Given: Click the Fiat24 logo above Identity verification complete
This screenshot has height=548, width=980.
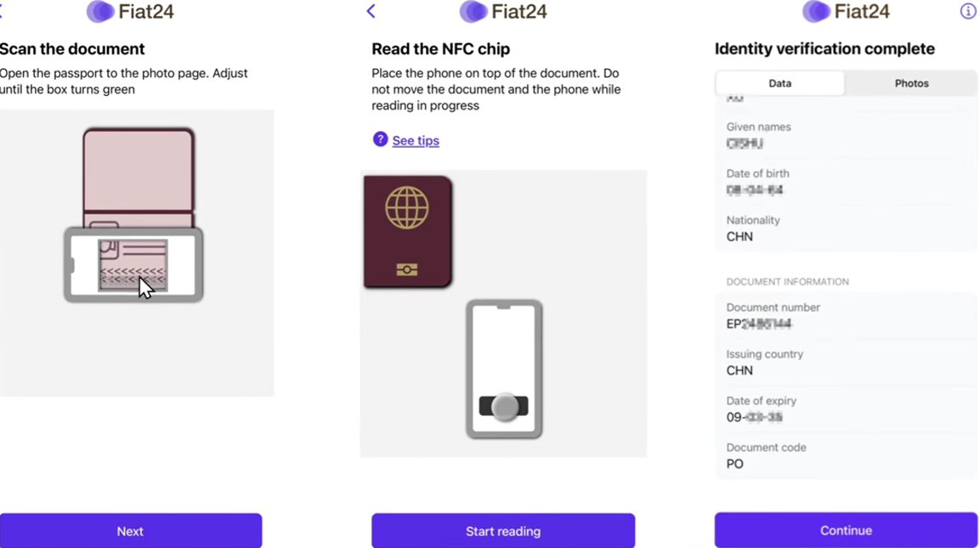Looking at the screenshot, I should (846, 12).
